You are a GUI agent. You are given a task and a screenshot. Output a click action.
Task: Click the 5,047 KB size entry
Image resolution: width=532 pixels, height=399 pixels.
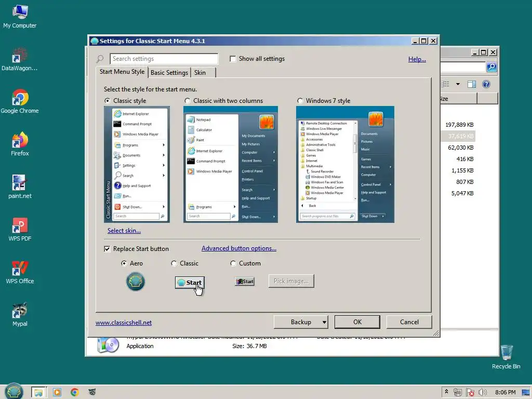point(462,193)
